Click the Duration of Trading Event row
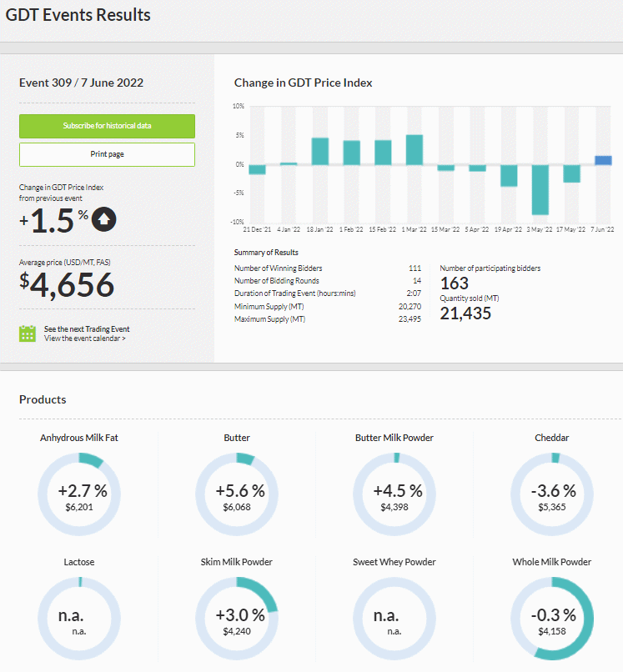The width and height of the screenshot is (623, 672). pos(328,293)
